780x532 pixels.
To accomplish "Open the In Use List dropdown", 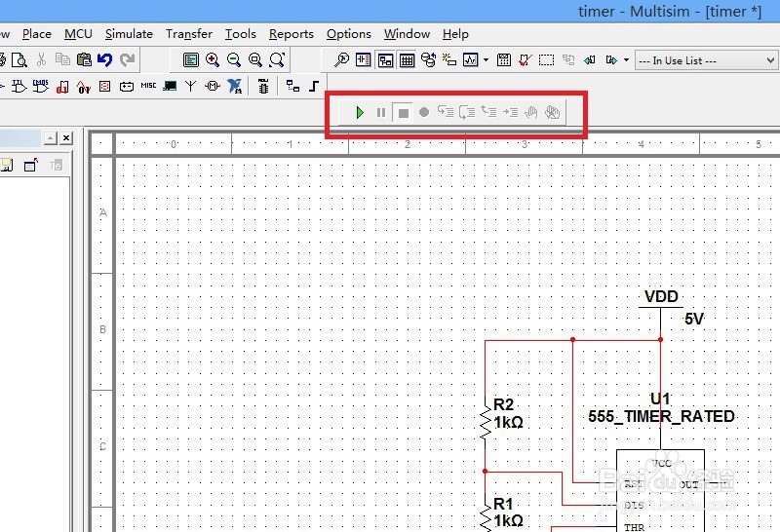I will pyautogui.click(x=707, y=60).
